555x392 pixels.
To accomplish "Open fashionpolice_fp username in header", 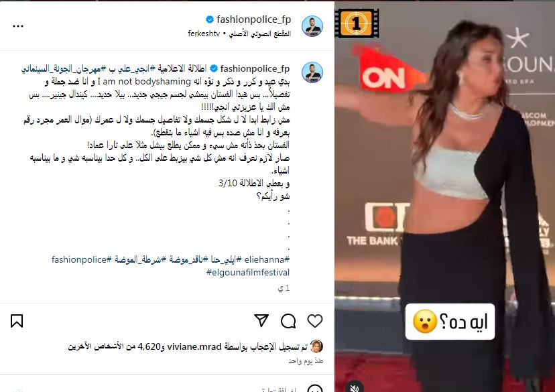I will point(253,19).
